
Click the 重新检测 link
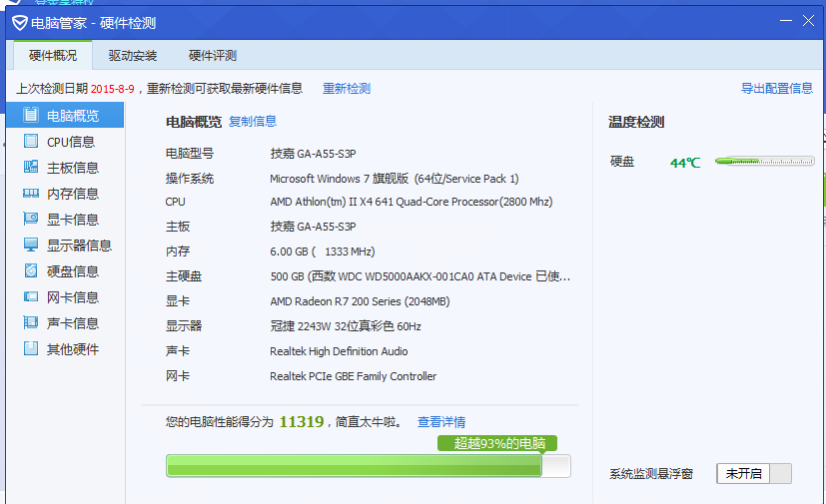[x=347, y=89]
